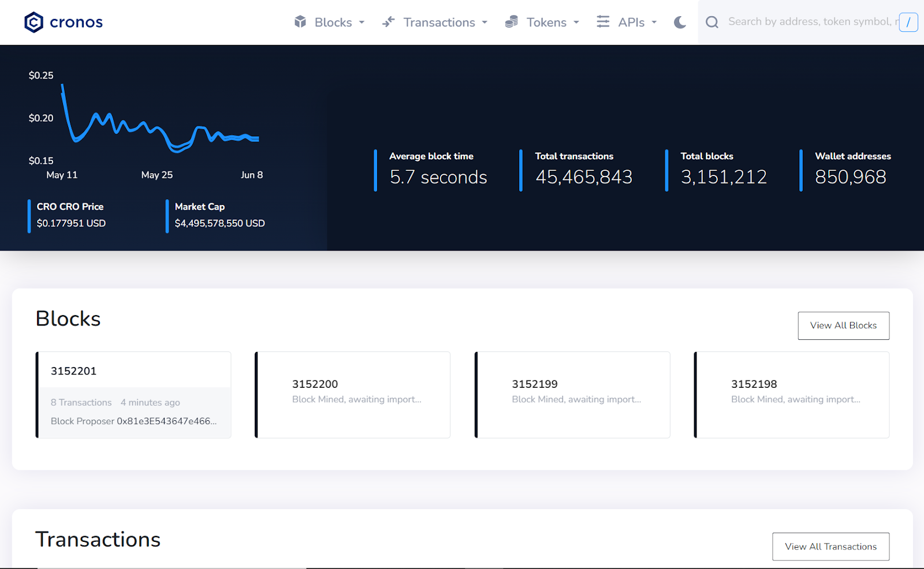Viewport: 924px width, 569px height.
Task: Click the Wallet addresses label
Action: (853, 156)
